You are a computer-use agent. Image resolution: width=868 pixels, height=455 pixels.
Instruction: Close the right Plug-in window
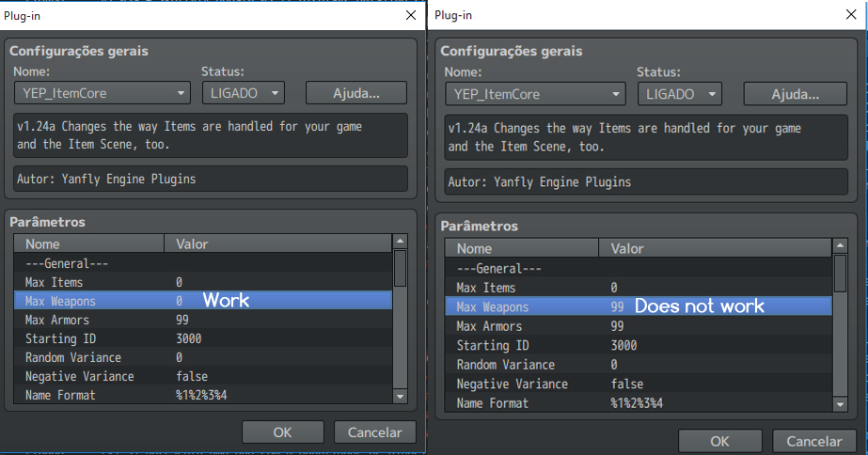tap(851, 14)
